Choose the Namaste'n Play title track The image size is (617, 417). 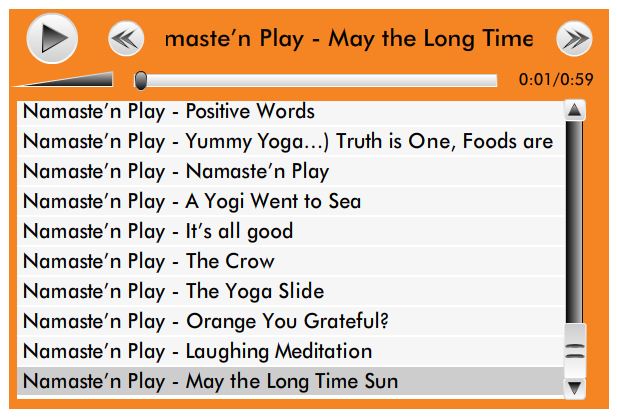click(176, 171)
